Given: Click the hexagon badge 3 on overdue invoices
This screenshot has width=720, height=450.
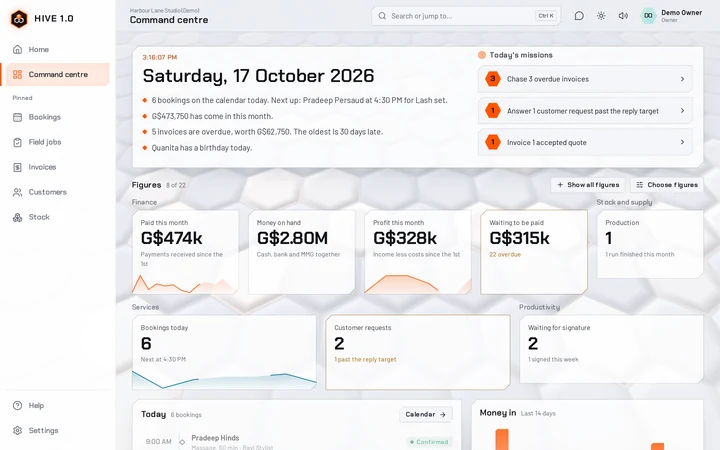Looking at the screenshot, I should pyautogui.click(x=493, y=79).
